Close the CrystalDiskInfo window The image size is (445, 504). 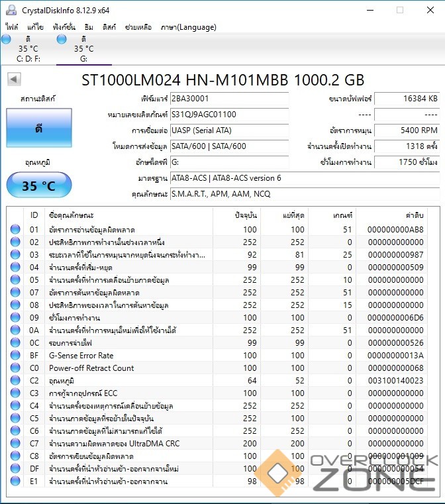coord(430,11)
